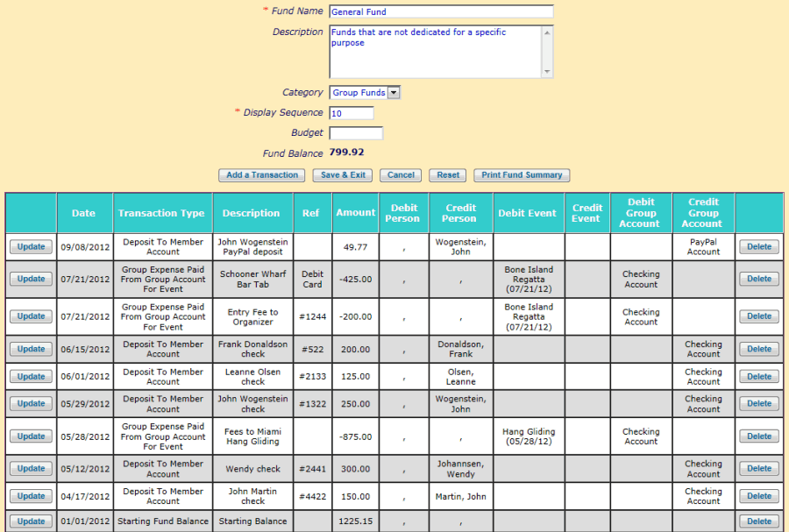Click the Description scrollbar up arrow
This screenshot has height=532, width=789.
click(x=547, y=32)
